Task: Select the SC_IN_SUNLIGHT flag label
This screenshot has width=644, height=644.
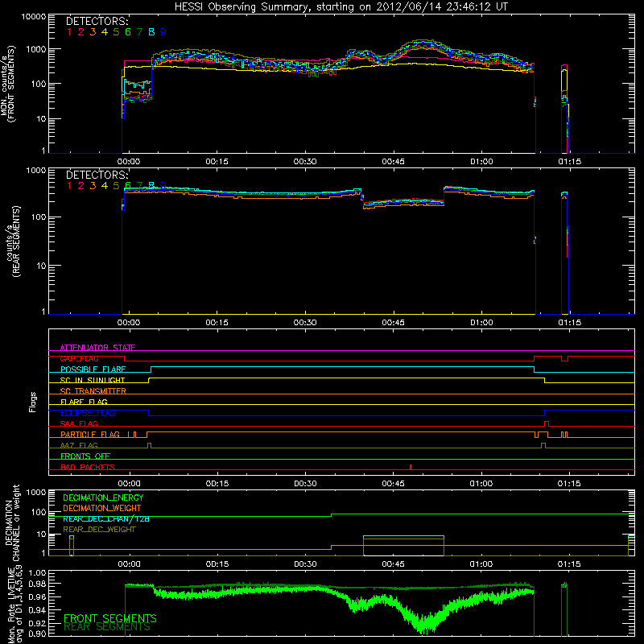Action: click(93, 380)
